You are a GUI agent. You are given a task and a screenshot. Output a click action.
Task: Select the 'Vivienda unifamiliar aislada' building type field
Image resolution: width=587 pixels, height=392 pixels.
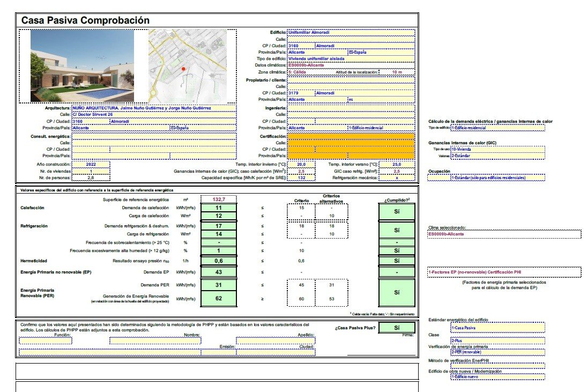351,59
